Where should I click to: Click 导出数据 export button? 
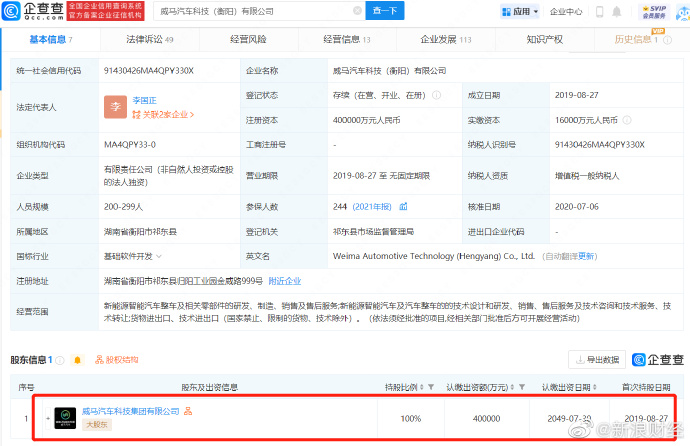pyautogui.click(x=597, y=359)
